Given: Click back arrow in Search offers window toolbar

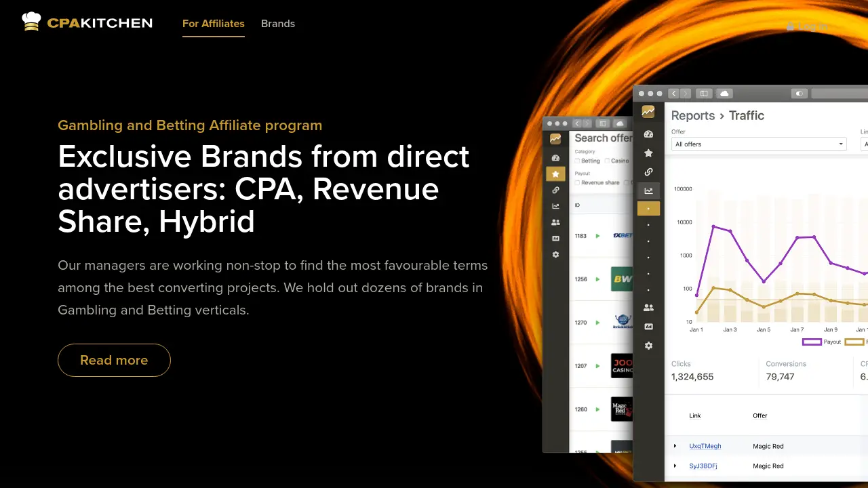Looking at the screenshot, I should [577, 124].
